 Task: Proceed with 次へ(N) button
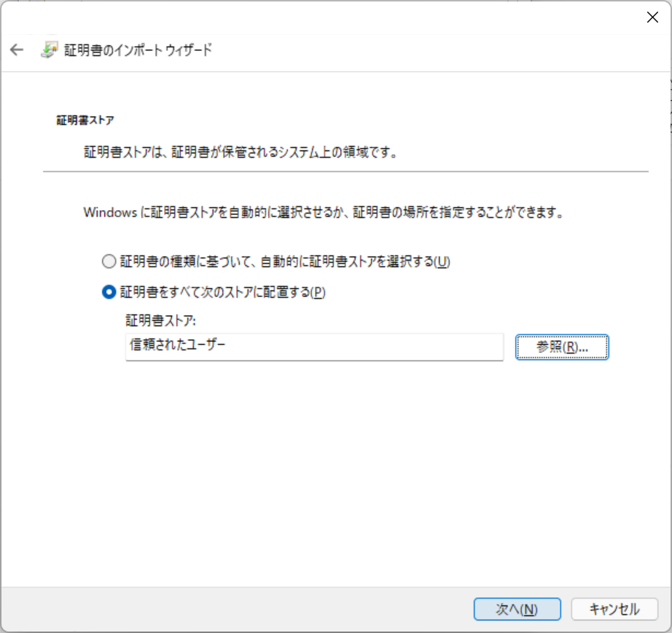[x=517, y=608]
